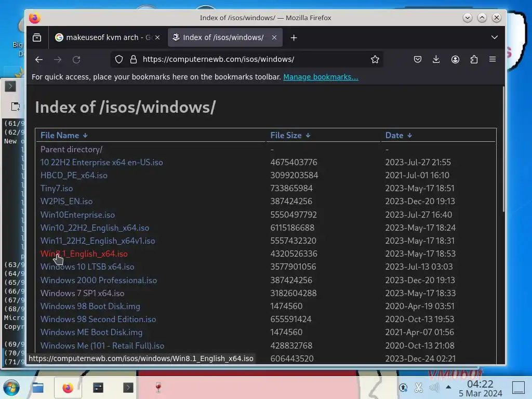Open a new tab with plus button
Image resolution: width=532 pixels, height=399 pixels.
pyautogui.click(x=294, y=37)
